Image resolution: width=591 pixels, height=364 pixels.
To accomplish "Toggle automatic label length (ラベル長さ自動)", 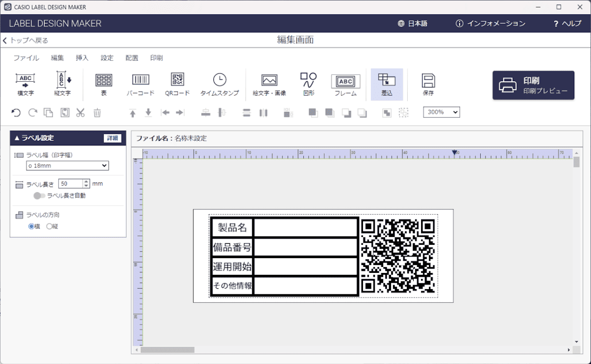I will [39, 196].
